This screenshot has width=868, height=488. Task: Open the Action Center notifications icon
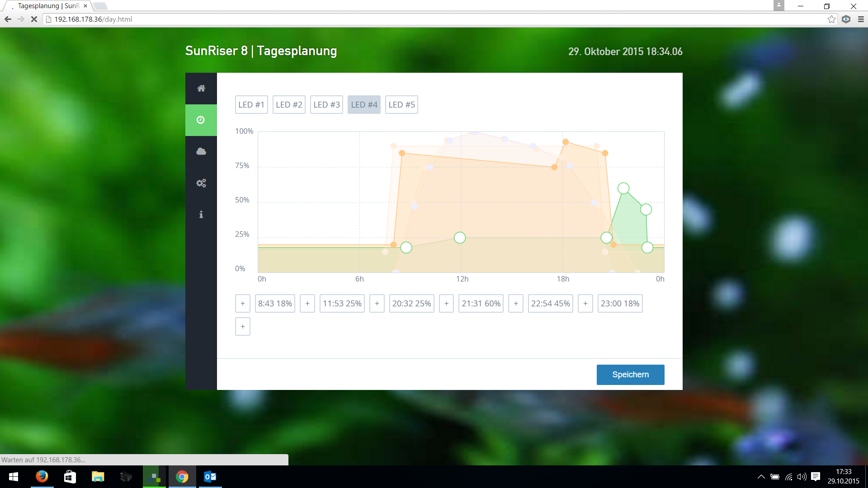coord(816,477)
